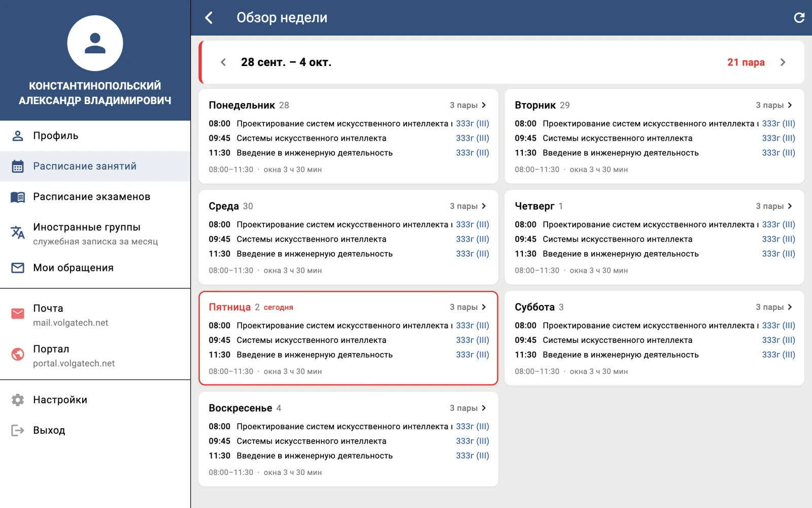This screenshot has height=508, width=812.
Task: Click the envelope icon for Мои обращения
Action: (x=18, y=268)
